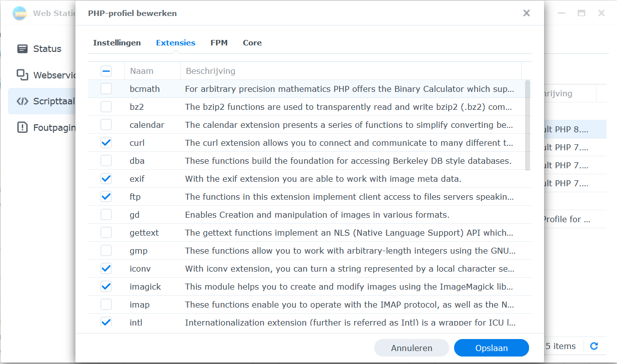Screen dimensions: 617x364
Task: Enable the gd extension checkbox
Action: [x=106, y=215]
